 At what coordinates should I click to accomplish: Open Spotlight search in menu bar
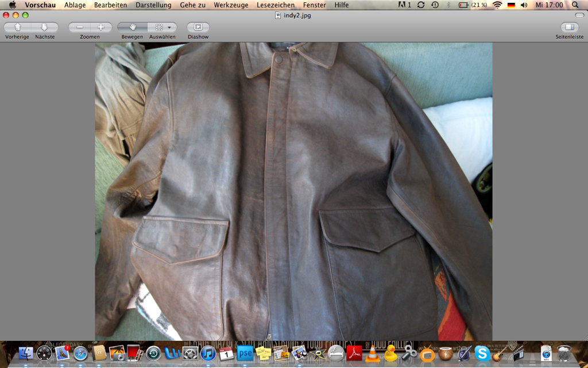[575, 5]
